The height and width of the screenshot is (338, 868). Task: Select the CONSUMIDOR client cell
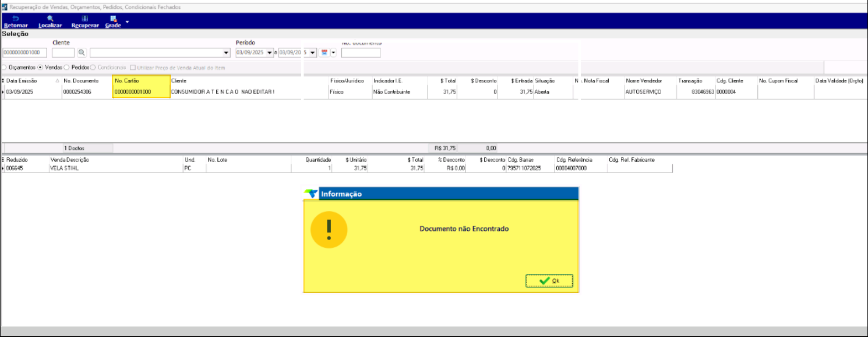(249, 92)
